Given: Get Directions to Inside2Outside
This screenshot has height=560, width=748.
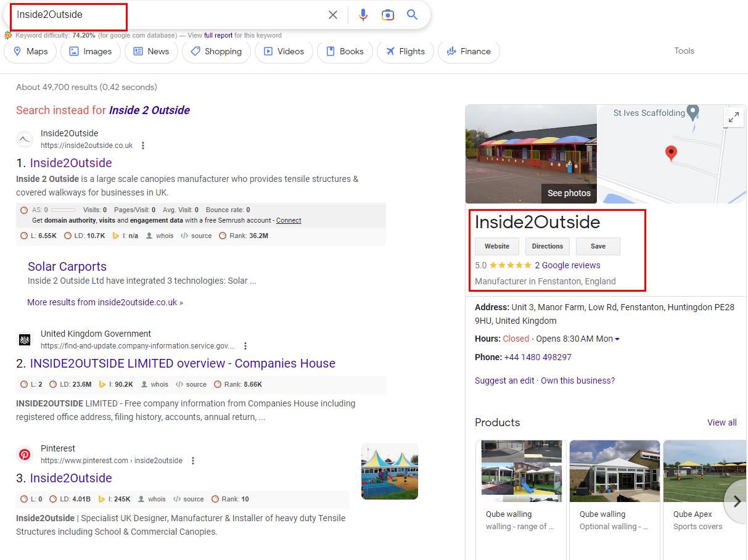Looking at the screenshot, I should [x=548, y=246].
